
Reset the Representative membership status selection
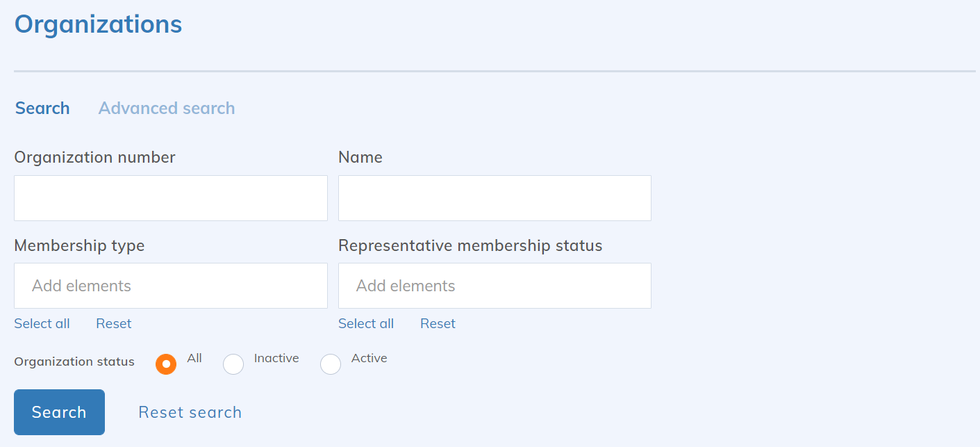pos(438,324)
